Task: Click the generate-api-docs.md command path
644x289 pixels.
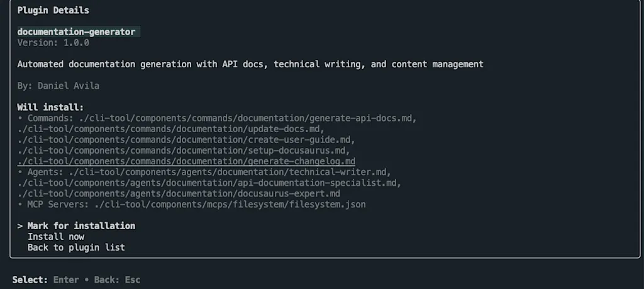Action: pyautogui.click(x=248, y=118)
